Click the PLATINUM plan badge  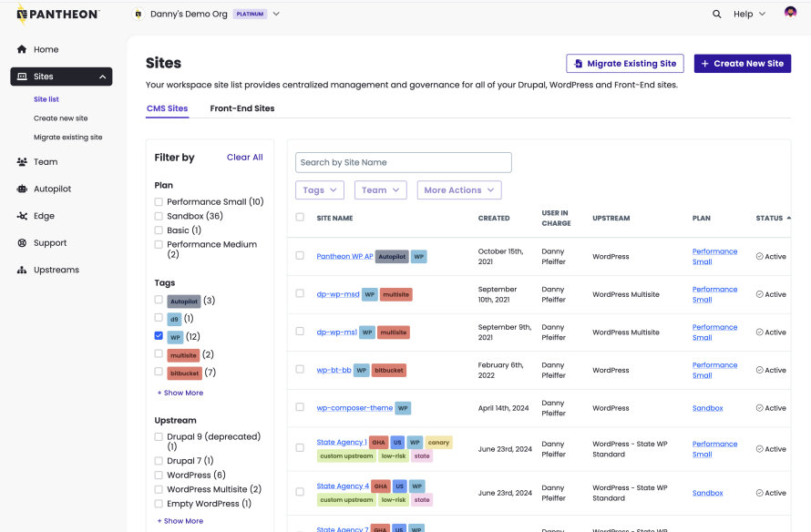250,14
